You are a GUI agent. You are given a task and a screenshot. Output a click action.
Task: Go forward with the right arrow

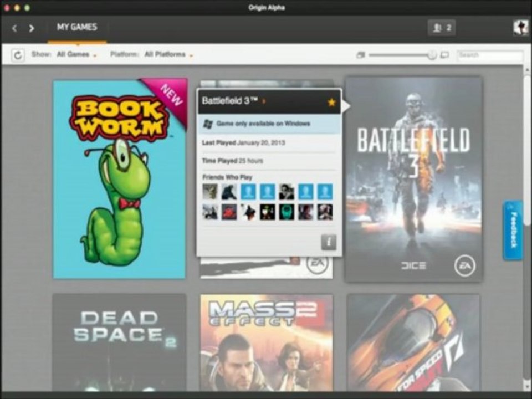coord(31,28)
